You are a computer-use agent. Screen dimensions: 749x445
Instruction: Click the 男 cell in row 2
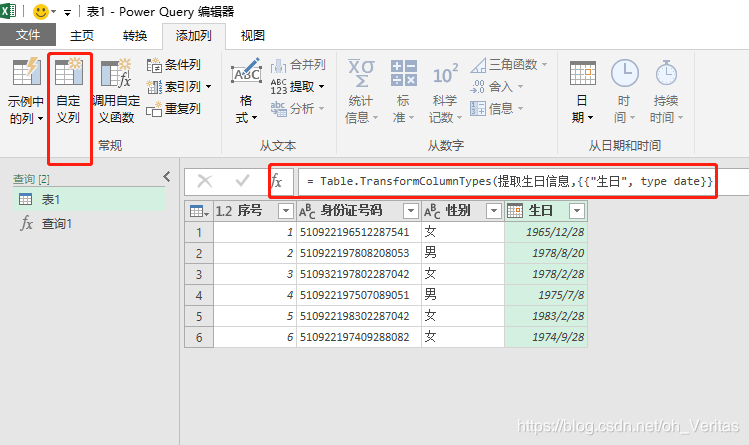pos(463,254)
